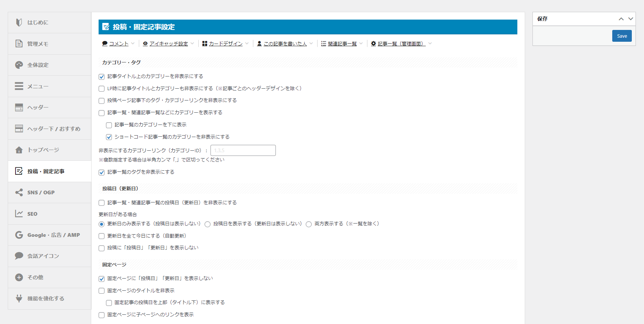Open the はじめに sidebar tab
Viewport: 644px width, 324px height.
(x=49, y=23)
